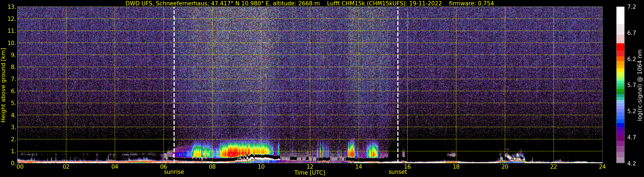644x177 pixels.
Task: Click the '9.' height axis tick
Action: [x=13, y=55]
